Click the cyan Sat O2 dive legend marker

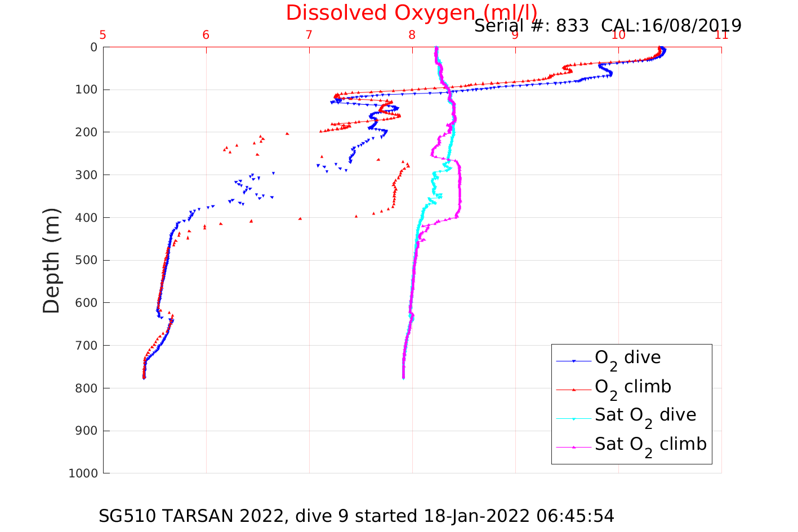(574, 418)
